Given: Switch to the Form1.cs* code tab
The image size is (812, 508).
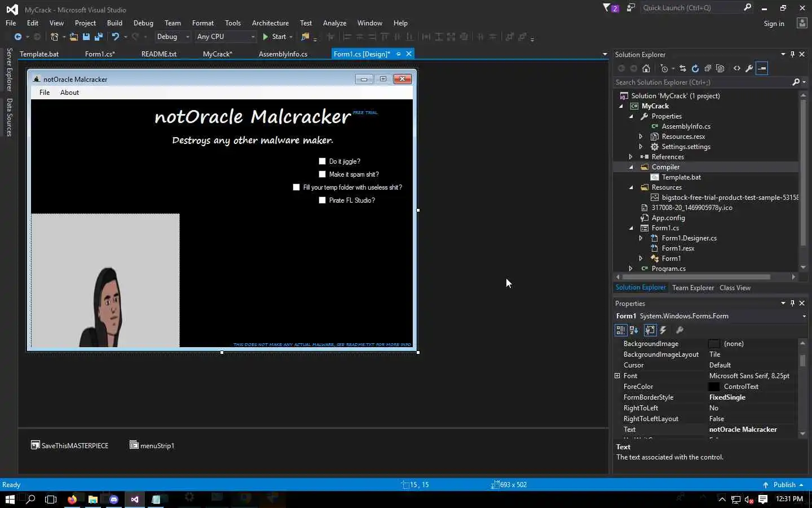Looking at the screenshot, I should click(100, 54).
